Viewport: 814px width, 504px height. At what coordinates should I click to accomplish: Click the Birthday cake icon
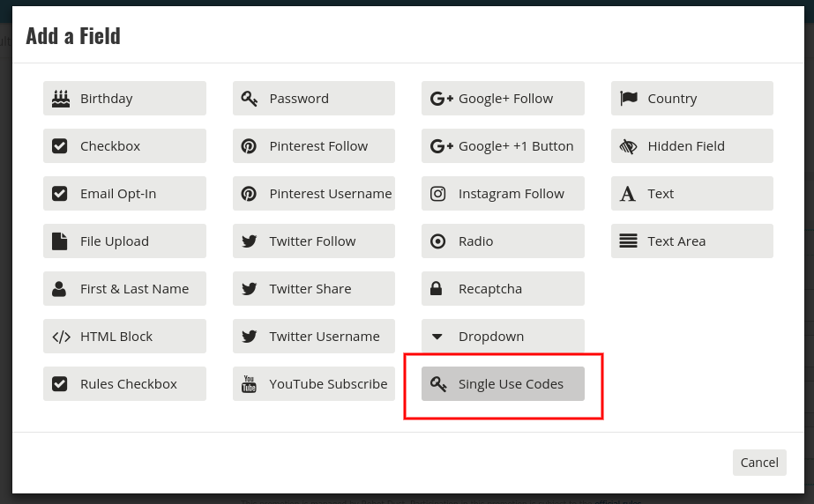tap(61, 99)
